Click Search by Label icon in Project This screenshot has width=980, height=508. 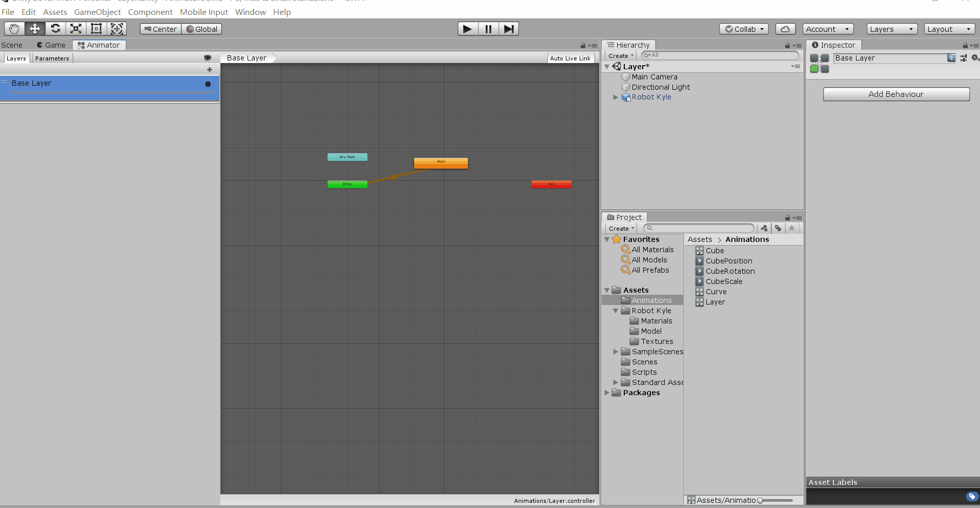tap(778, 228)
